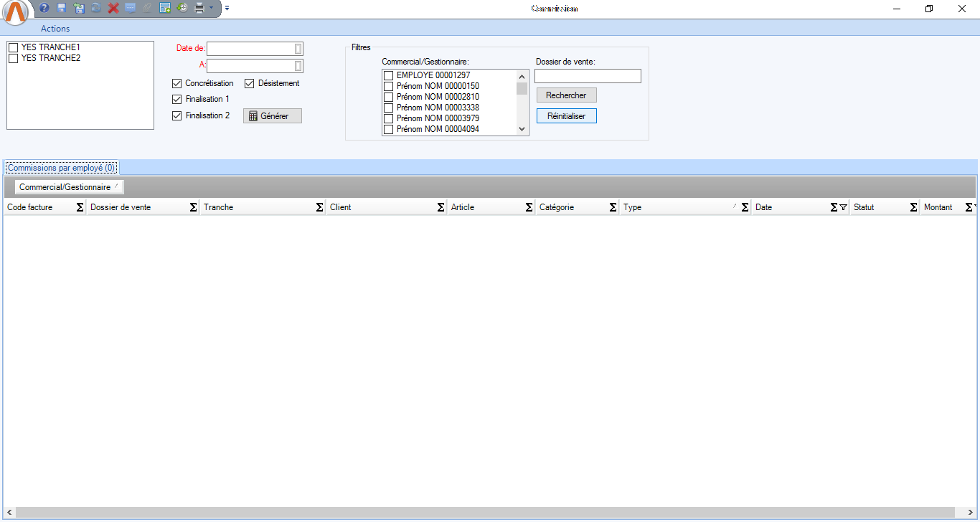The image size is (980, 522).
Task: Click the red X delete icon
Action: point(113,9)
